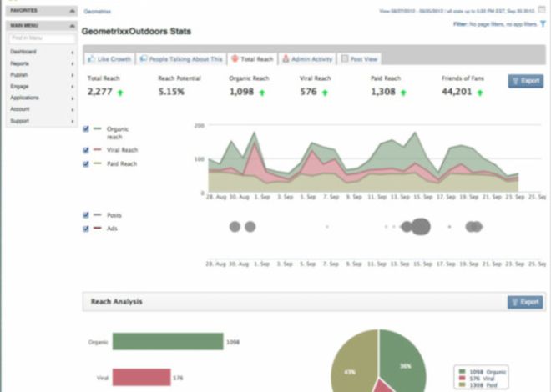Click the person icon on Admin Activity tab

pos(286,58)
